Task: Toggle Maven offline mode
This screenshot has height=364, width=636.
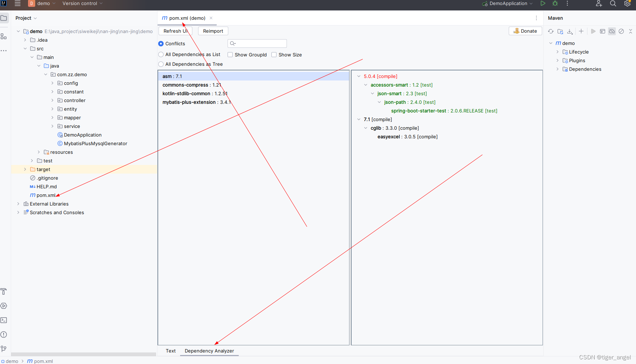Action: 612,31
